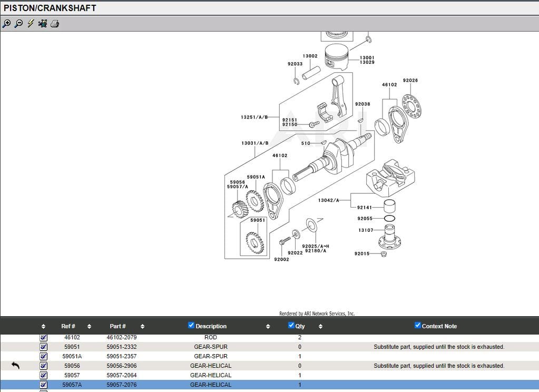Select part number 59051-2357
This screenshot has width=539, height=392.
(121, 356)
